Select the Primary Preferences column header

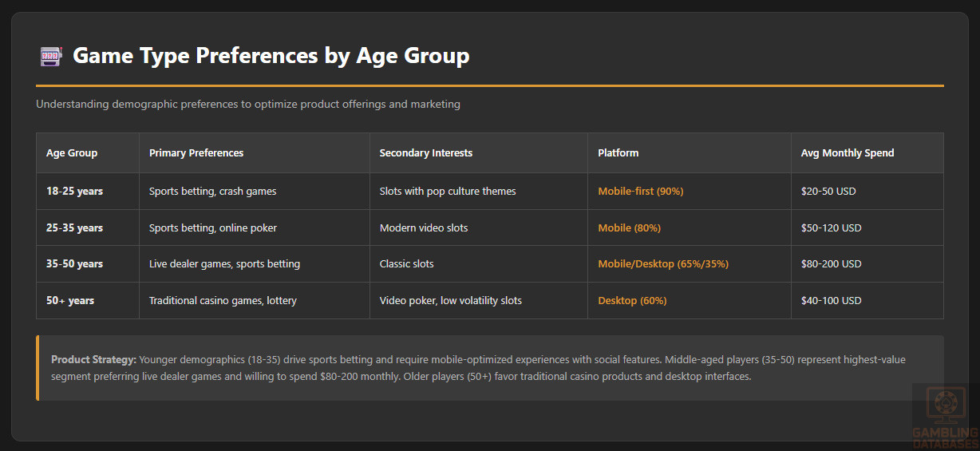point(196,153)
